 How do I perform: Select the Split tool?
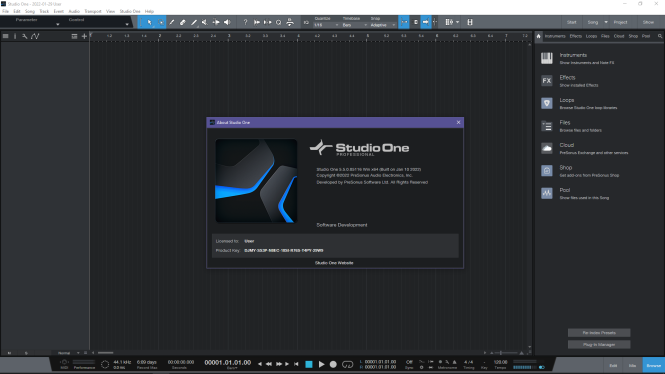tap(172, 22)
